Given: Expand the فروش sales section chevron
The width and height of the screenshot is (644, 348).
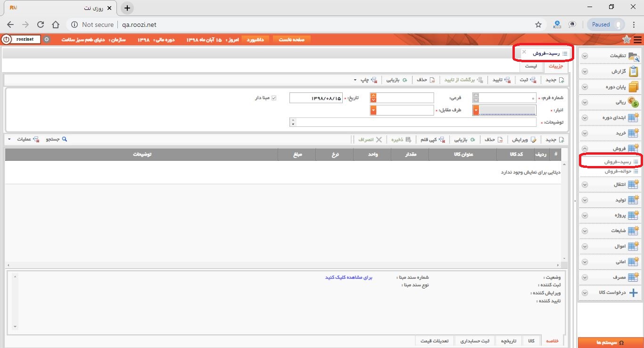Looking at the screenshot, I should click(x=585, y=149).
